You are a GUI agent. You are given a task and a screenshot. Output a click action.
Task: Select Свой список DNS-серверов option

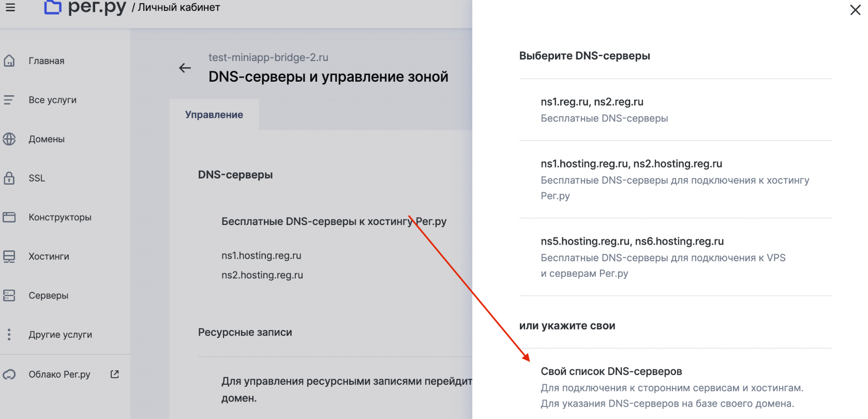click(611, 371)
